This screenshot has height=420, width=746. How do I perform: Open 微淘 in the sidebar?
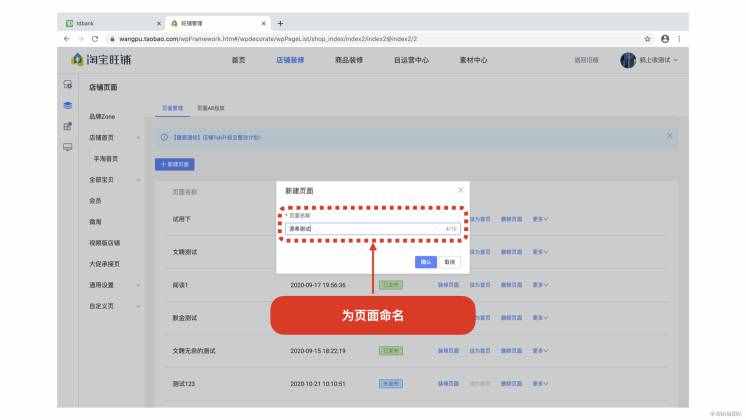pyautogui.click(x=95, y=222)
